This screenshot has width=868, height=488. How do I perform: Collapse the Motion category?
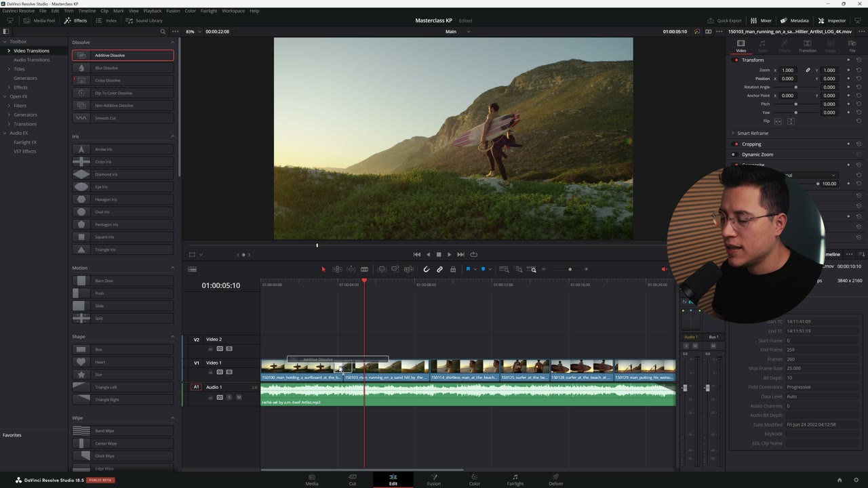[172, 268]
